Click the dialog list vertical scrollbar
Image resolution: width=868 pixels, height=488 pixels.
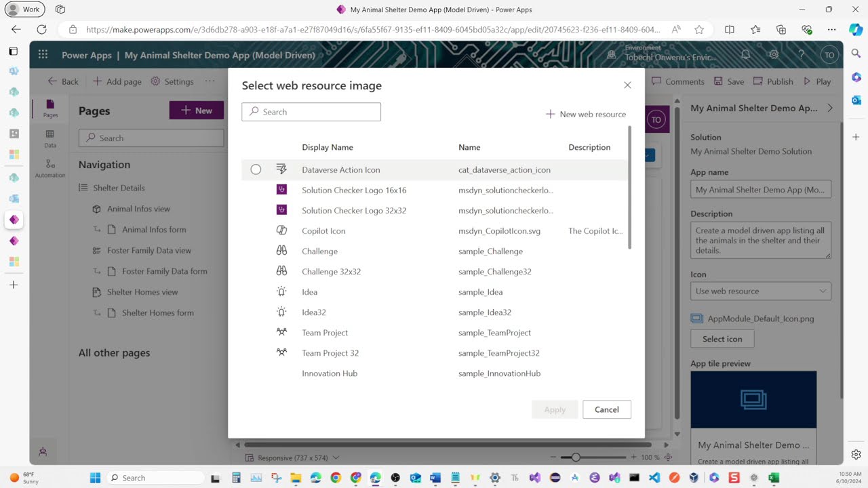coord(630,188)
